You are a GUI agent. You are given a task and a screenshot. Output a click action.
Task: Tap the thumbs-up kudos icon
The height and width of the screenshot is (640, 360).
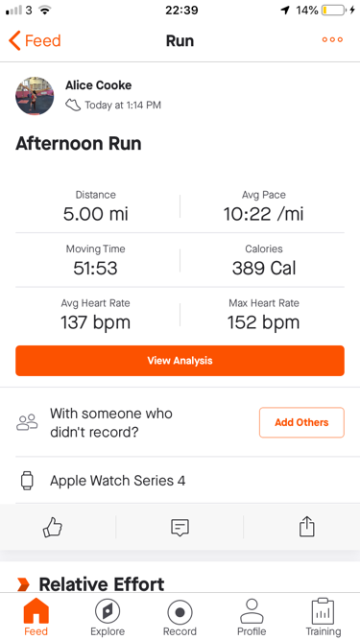(x=53, y=527)
